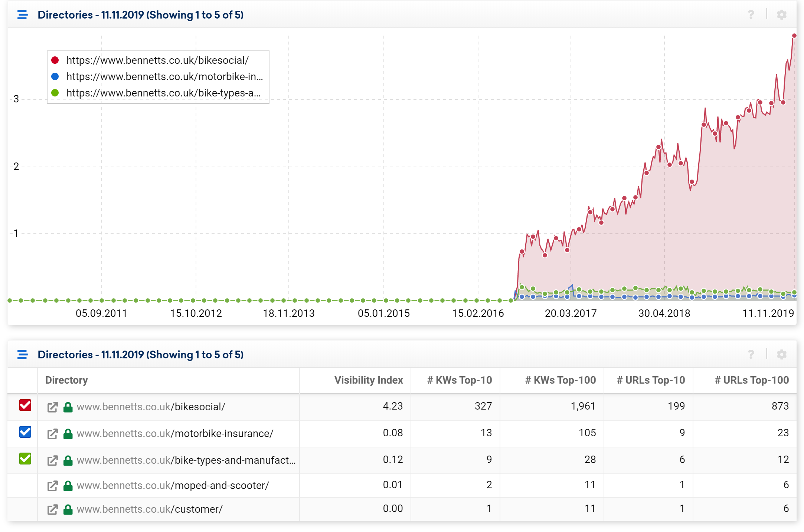This screenshot has height=532, width=804.
Task: Uncheck the green bike-types checkbox
Action: click(25, 459)
